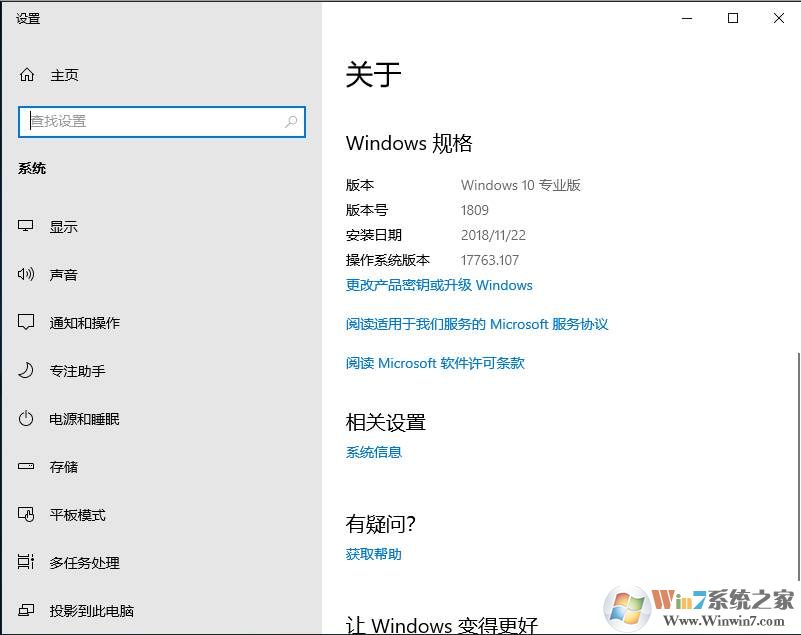Screen dimensions: 801x635
Task: Open the 主页 menu entry
Action: coord(64,75)
